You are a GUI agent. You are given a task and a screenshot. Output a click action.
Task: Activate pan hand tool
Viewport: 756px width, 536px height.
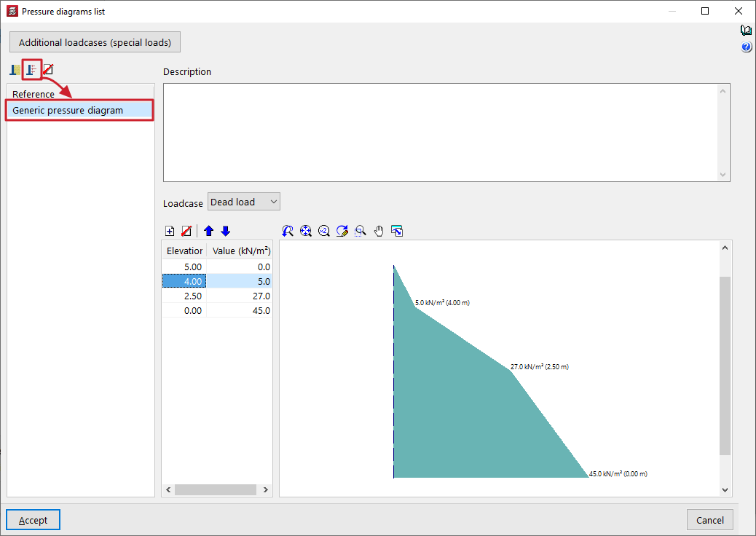pyautogui.click(x=379, y=232)
